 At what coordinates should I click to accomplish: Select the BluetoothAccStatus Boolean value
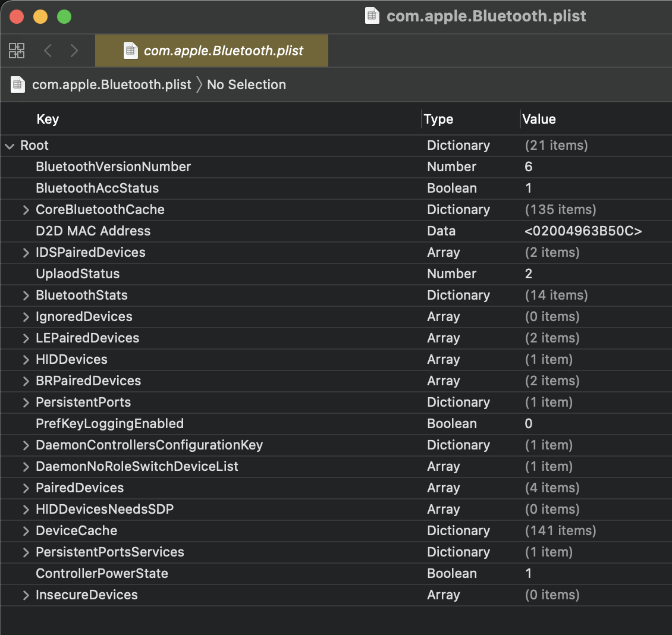[x=528, y=188]
